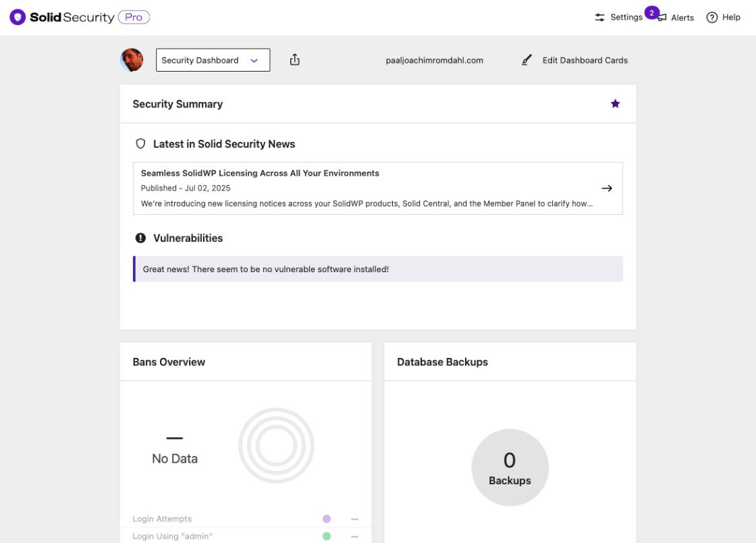Click the shield icon beside Latest News
The height and width of the screenshot is (543, 756).
140,144
